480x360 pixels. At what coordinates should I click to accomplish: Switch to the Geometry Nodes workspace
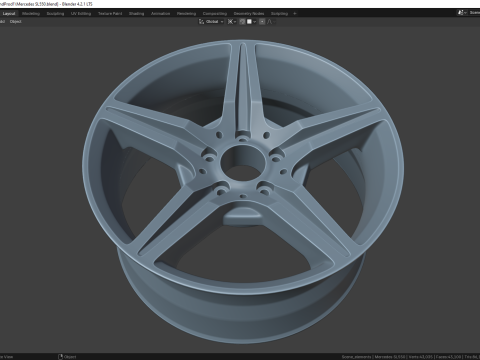pyautogui.click(x=249, y=14)
